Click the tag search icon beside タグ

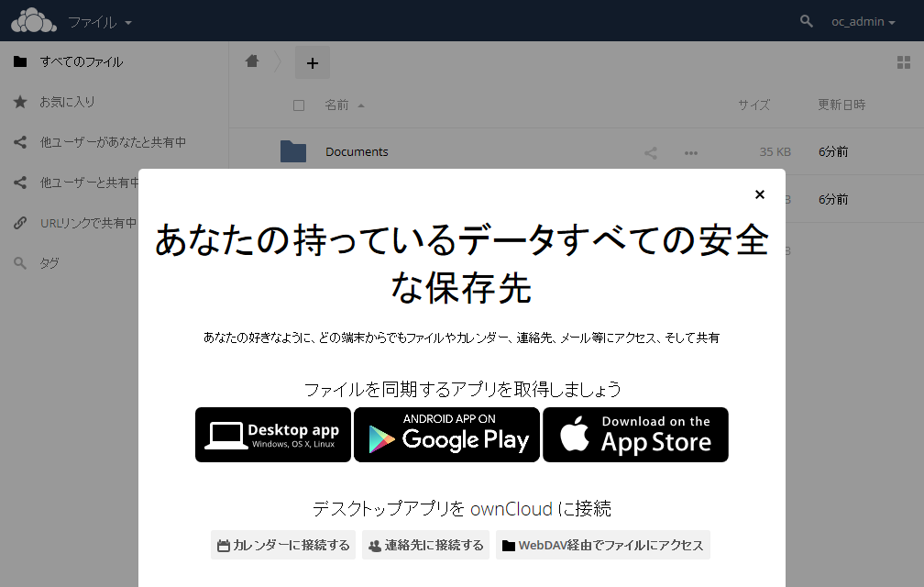[x=20, y=263]
